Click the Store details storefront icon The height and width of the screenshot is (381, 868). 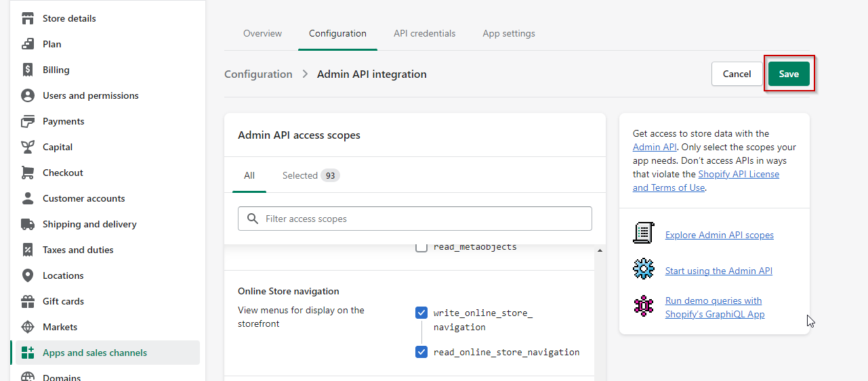pos(28,18)
